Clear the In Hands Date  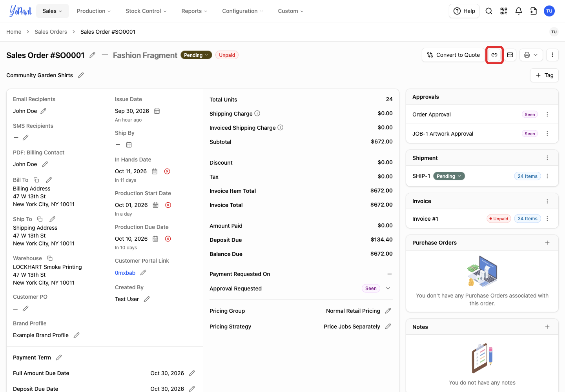[167, 171]
